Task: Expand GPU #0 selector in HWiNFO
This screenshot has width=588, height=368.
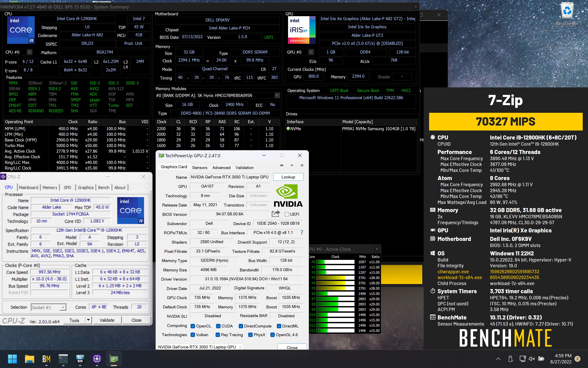Action: (x=311, y=52)
